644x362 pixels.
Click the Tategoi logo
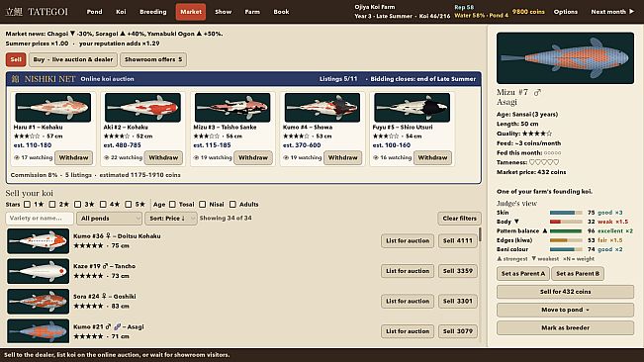(x=37, y=12)
